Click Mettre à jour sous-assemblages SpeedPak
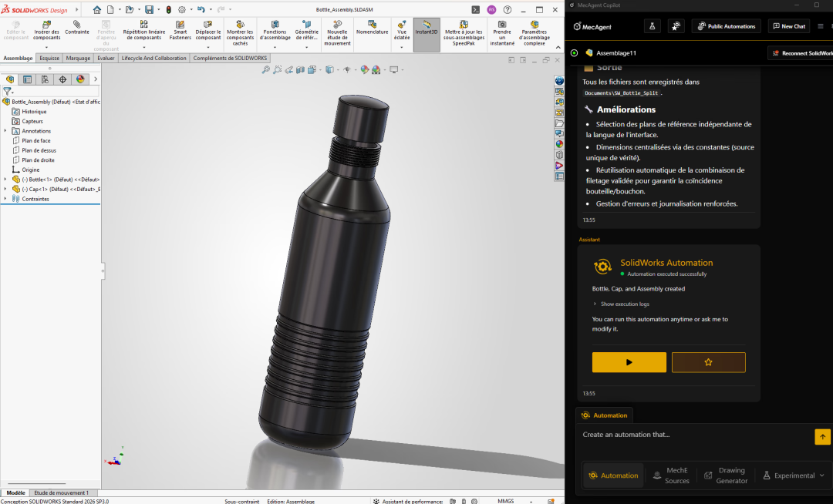The width and height of the screenshot is (833, 504). (x=464, y=33)
